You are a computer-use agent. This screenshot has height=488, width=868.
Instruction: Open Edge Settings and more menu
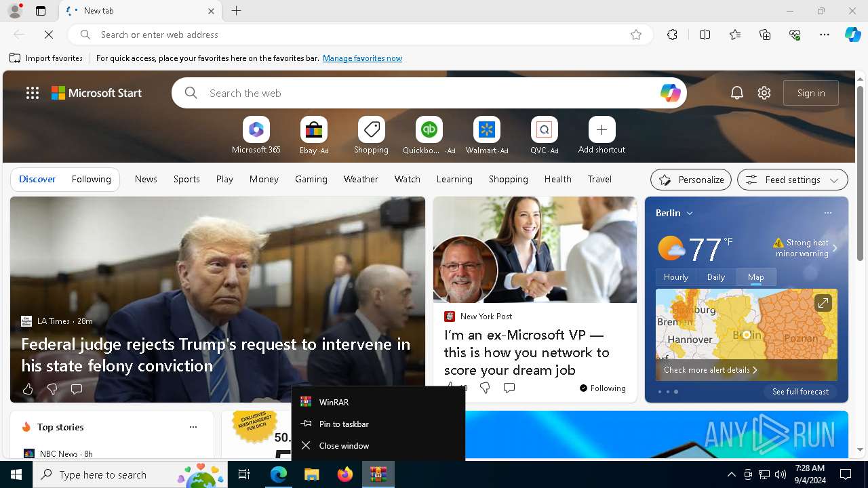coord(825,35)
